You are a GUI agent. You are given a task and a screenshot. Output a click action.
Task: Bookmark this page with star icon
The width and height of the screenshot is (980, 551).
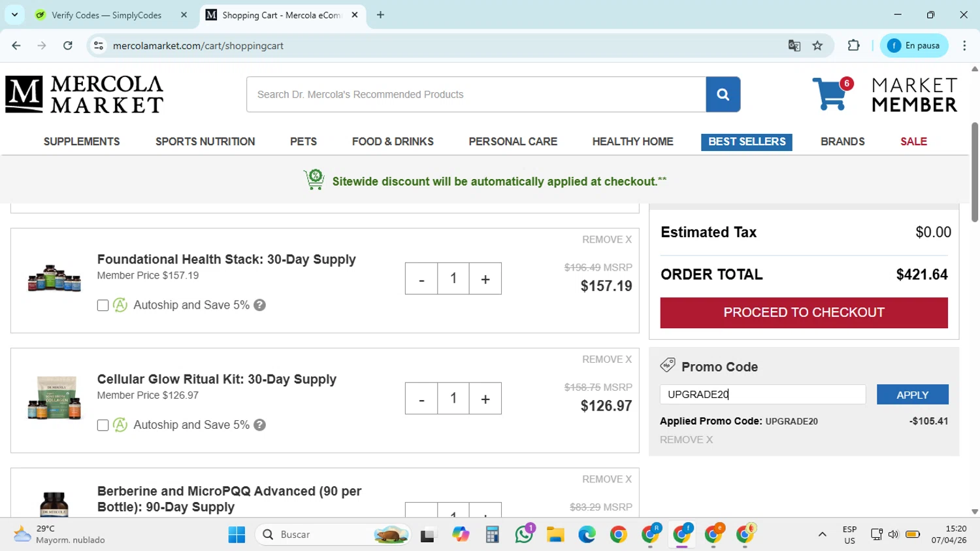click(x=817, y=46)
